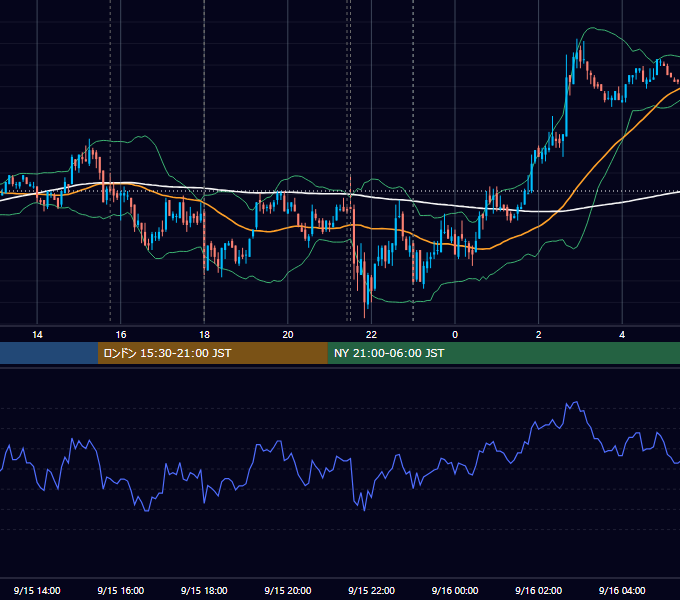Click the hour label 22 on price chart axis

click(371, 335)
